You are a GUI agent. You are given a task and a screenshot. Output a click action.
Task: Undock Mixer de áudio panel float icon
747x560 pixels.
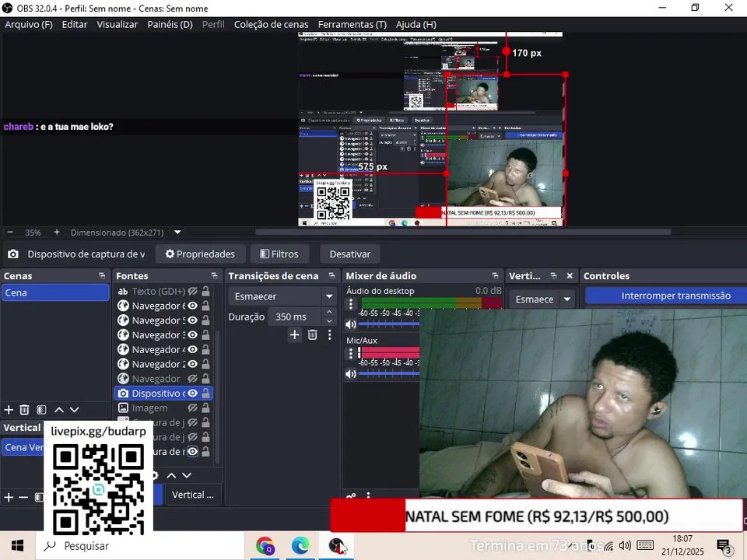(x=495, y=275)
